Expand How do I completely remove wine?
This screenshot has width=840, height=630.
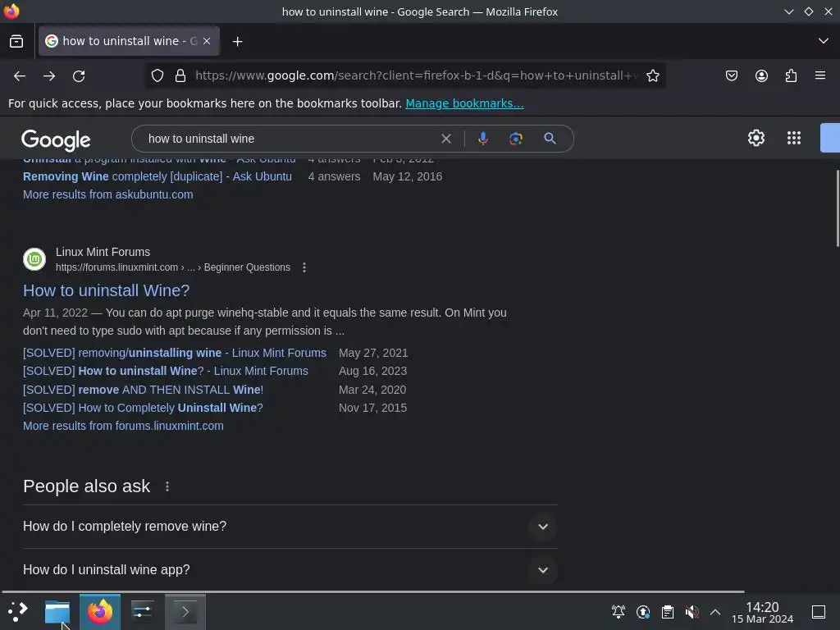(x=290, y=527)
